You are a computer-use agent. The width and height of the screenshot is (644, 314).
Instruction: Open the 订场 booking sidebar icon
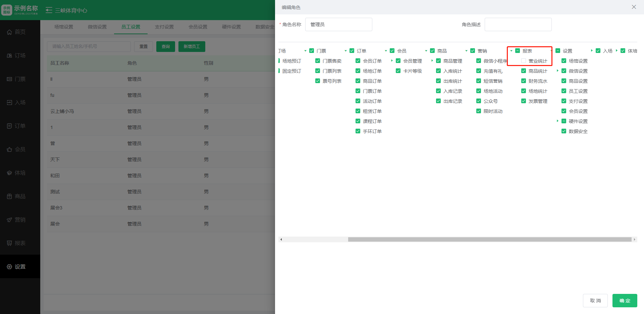(9, 56)
